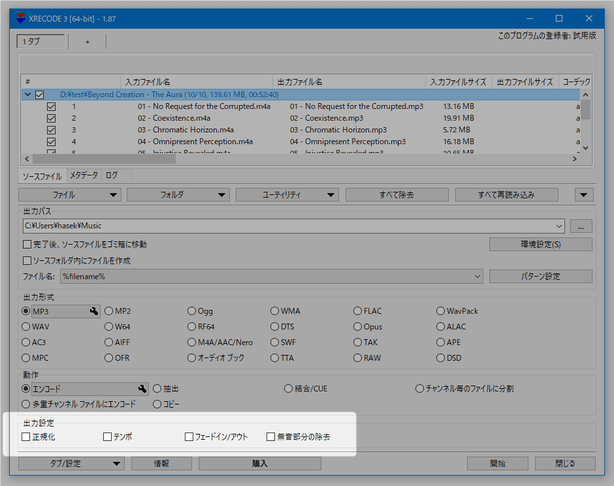614x486 pixels.
Task: Select the 抽出 action radio
Action: 157,388
